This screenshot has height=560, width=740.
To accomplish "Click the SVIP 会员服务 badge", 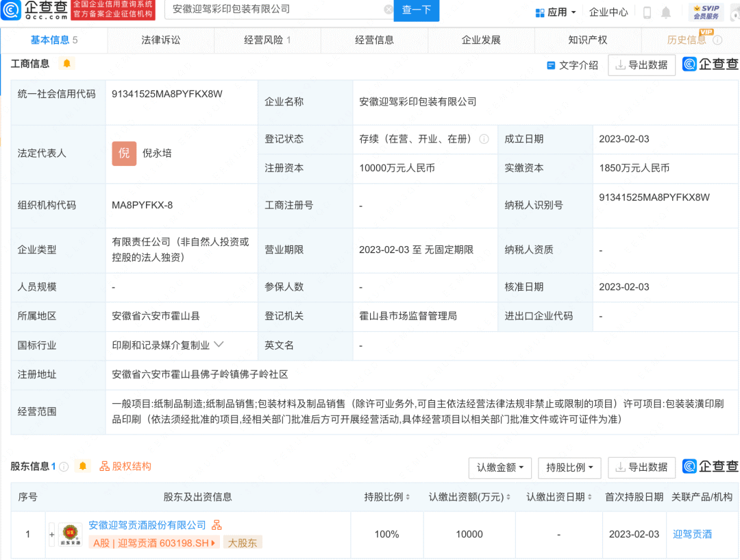I will click(x=706, y=12).
